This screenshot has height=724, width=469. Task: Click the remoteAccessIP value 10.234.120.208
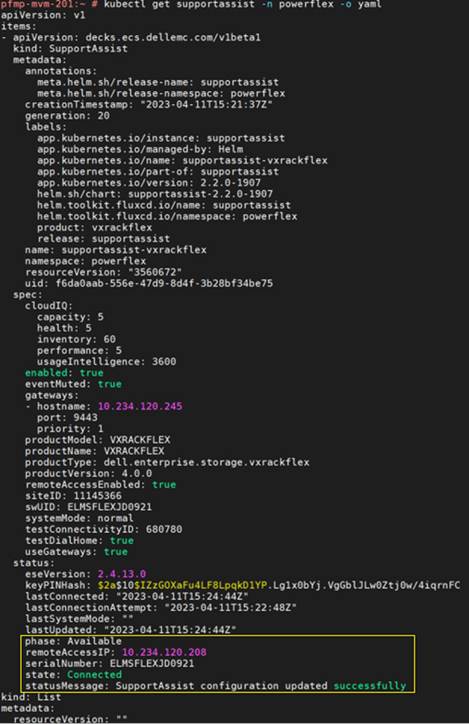point(164,652)
